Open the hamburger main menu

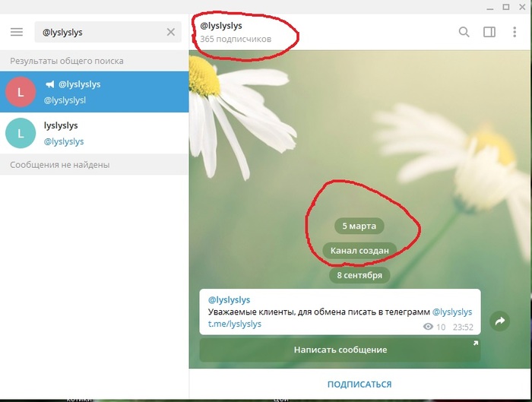click(17, 32)
